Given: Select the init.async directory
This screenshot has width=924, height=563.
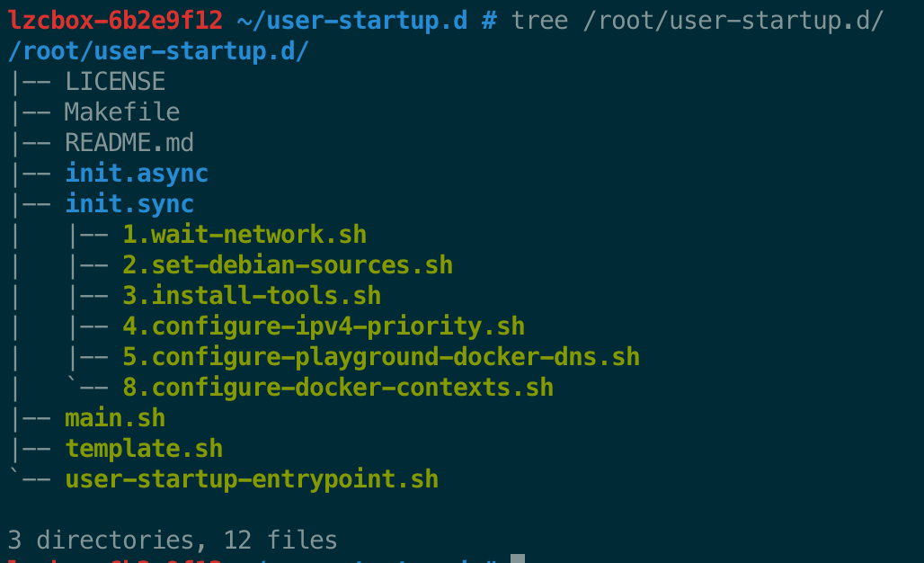Looking at the screenshot, I should coord(136,174).
